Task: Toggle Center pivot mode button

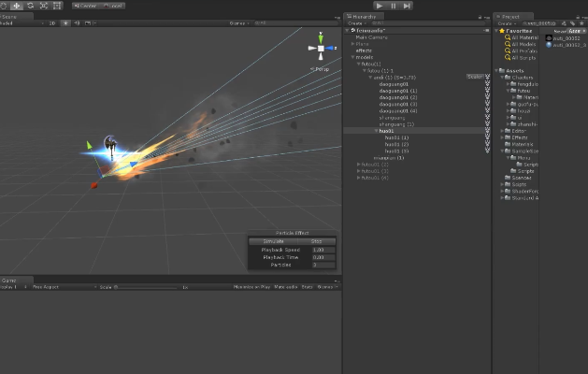Action: 85,6
